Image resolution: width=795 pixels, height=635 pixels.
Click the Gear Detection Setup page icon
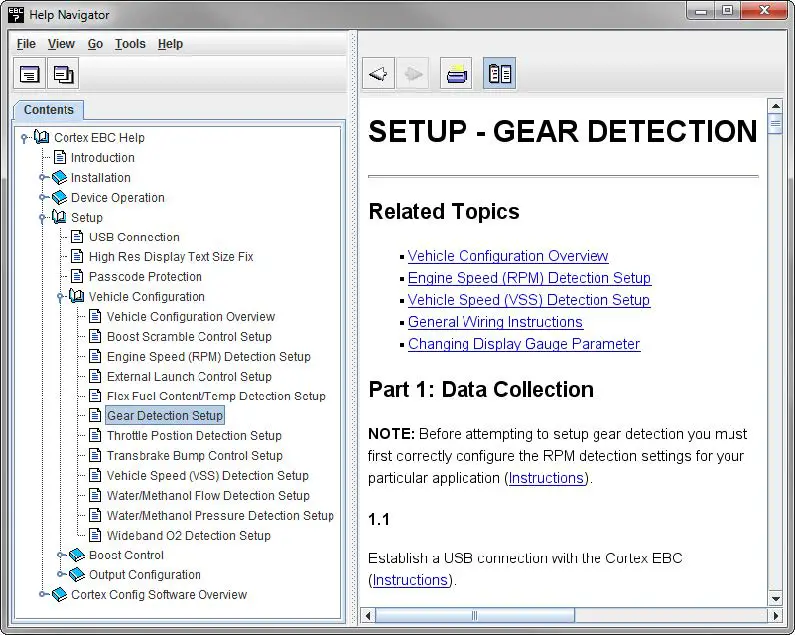[x=95, y=415]
